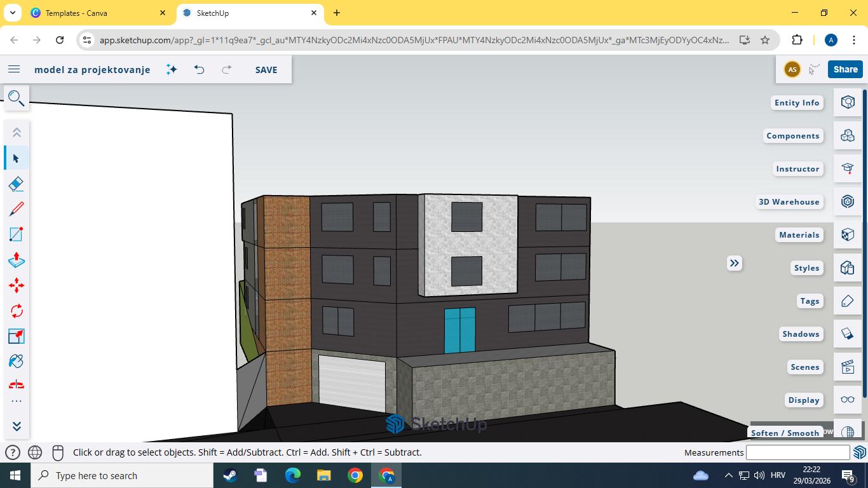Choose the Move tool
The height and width of the screenshot is (488, 868).
tap(17, 285)
